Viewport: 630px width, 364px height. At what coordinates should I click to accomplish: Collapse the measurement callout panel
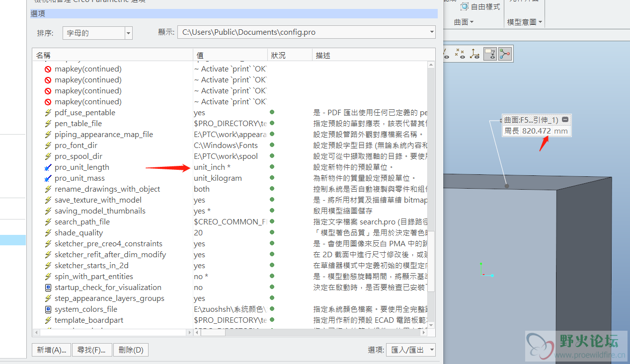[x=565, y=120]
